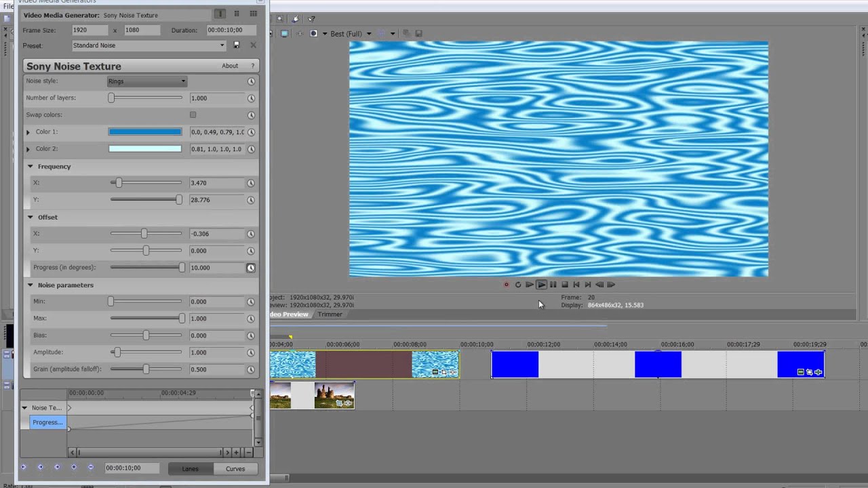This screenshot has width=868, height=488.
Task: Stop playback in the preview transport
Action: [x=564, y=285]
